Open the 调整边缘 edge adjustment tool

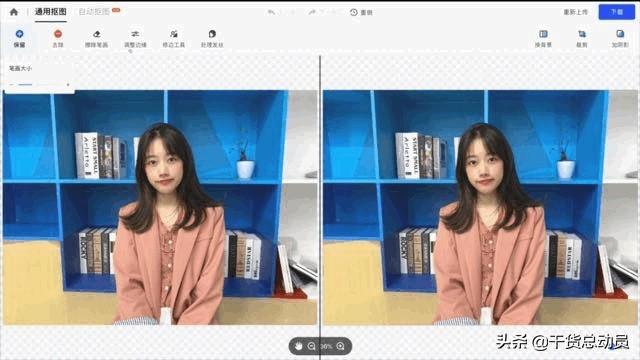coord(135,38)
